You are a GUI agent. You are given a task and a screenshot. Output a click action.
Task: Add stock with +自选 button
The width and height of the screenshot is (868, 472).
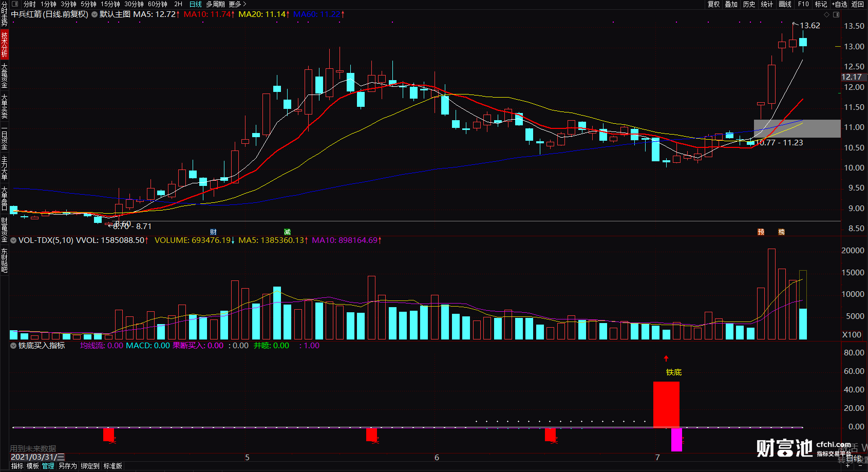pos(840,4)
